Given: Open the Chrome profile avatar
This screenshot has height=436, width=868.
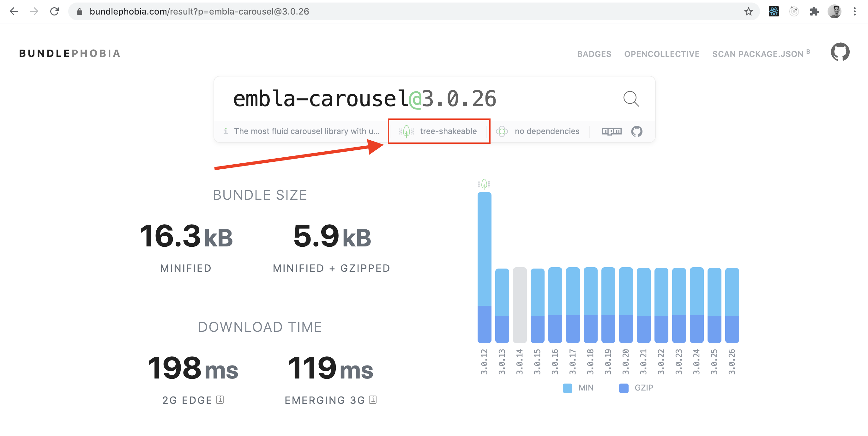Looking at the screenshot, I should click(835, 11).
